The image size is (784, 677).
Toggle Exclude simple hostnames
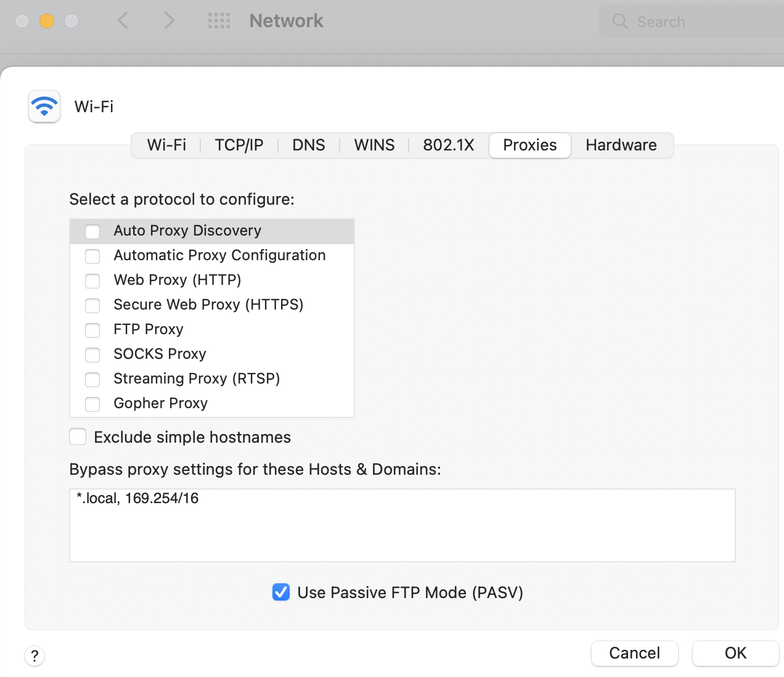tap(78, 437)
